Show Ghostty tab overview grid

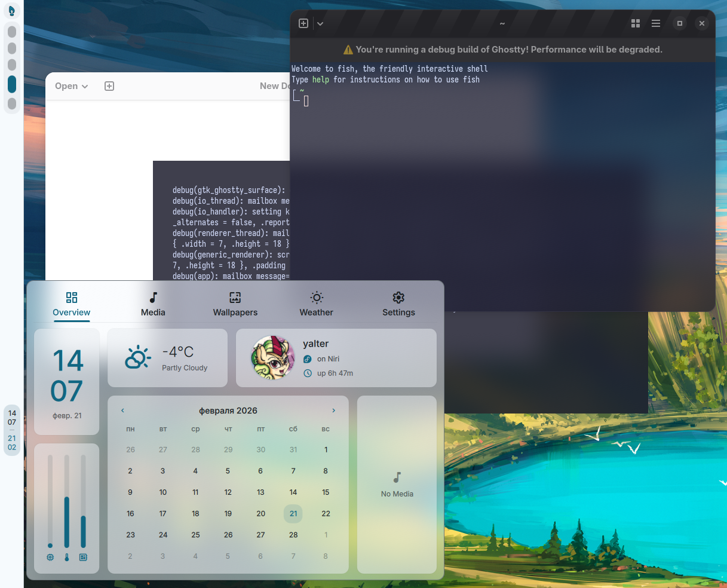coord(635,23)
